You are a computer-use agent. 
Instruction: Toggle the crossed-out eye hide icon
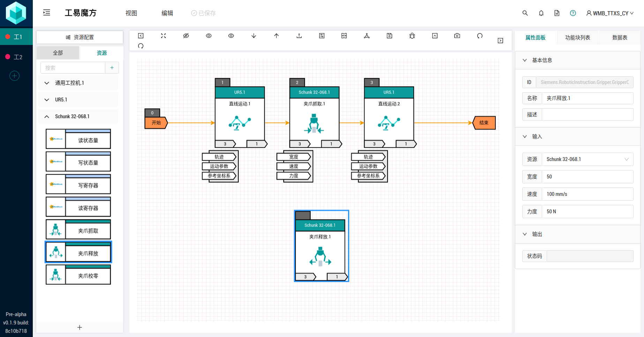click(x=186, y=36)
